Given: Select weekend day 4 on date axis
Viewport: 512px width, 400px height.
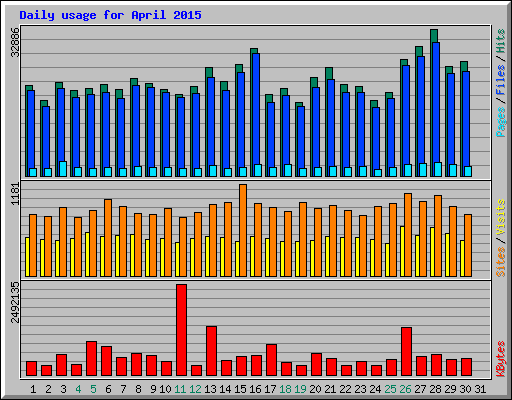Looking at the screenshot, I should [78, 389].
